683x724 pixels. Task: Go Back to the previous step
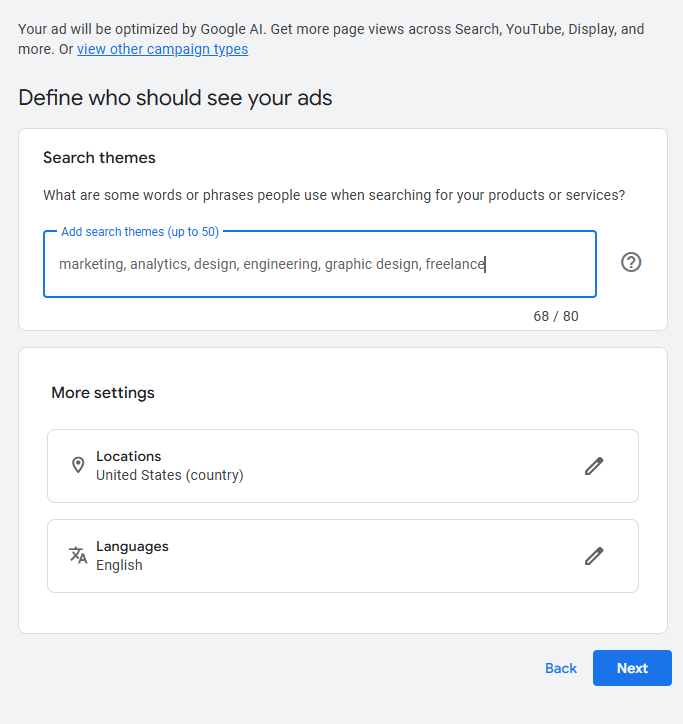561,668
